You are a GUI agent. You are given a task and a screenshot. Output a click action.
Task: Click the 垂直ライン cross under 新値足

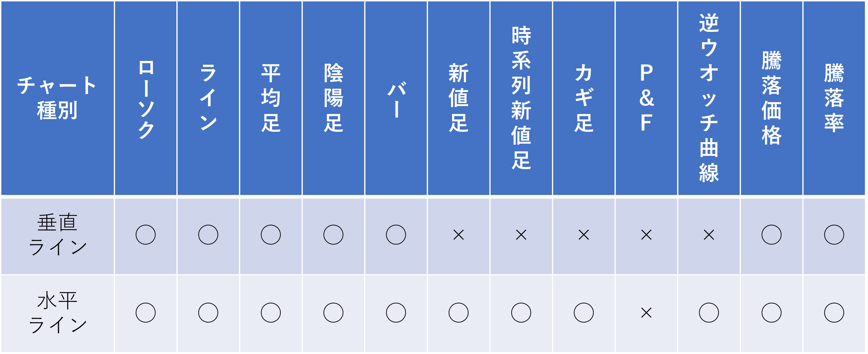pos(458,235)
